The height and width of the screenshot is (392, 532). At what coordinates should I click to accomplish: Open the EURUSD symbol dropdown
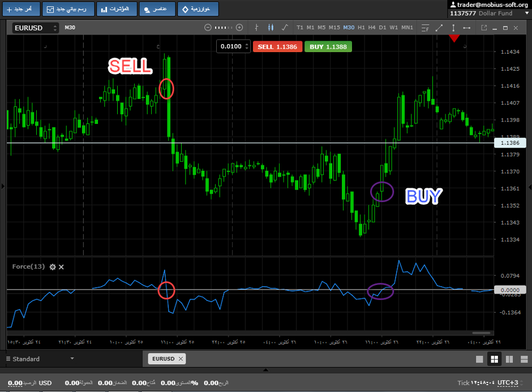pos(36,28)
